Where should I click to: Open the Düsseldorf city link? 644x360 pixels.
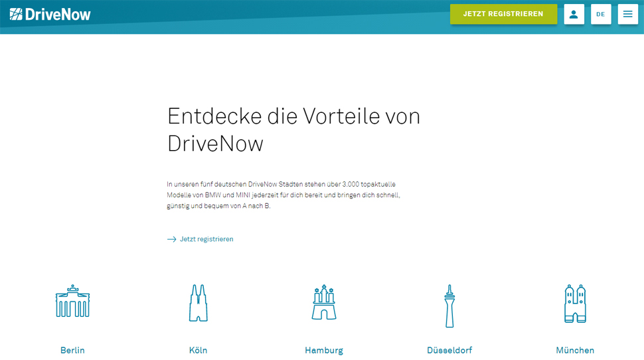449,351
